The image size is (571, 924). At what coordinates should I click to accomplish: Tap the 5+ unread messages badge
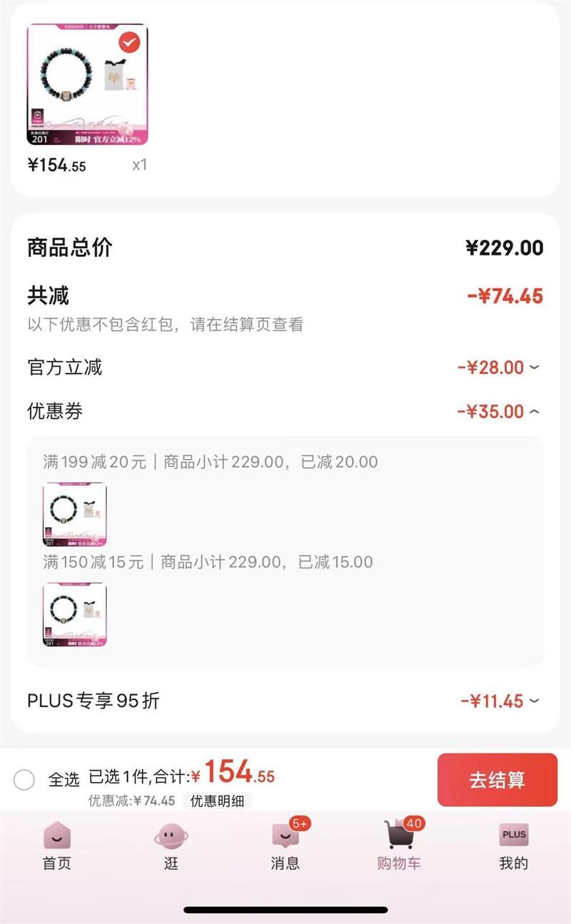tap(300, 823)
